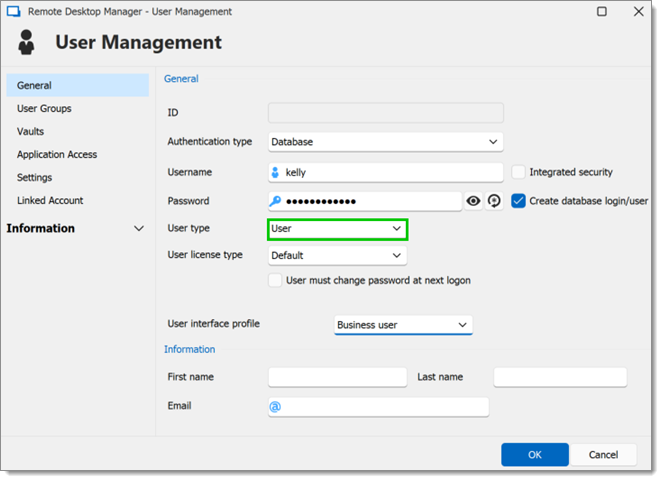Click the First name field
Viewport: 662px width, 481px height.
[337, 377]
